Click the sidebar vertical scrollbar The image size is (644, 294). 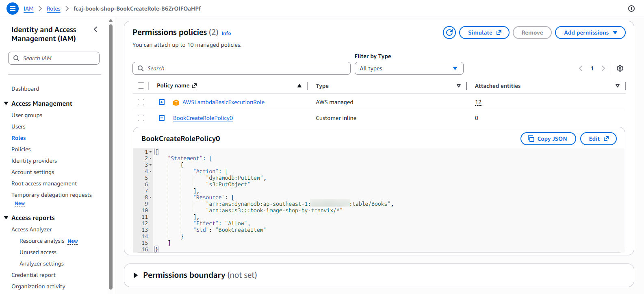[x=111, y=157]
